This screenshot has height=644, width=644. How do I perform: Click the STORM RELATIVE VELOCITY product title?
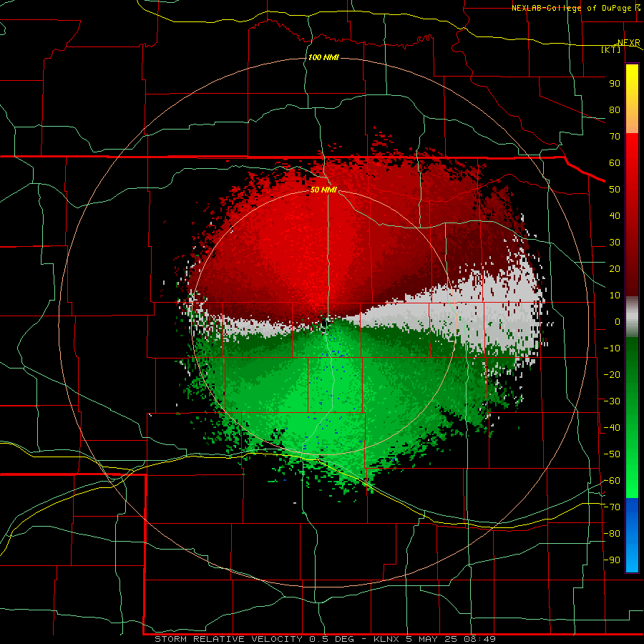coord(230,639)
